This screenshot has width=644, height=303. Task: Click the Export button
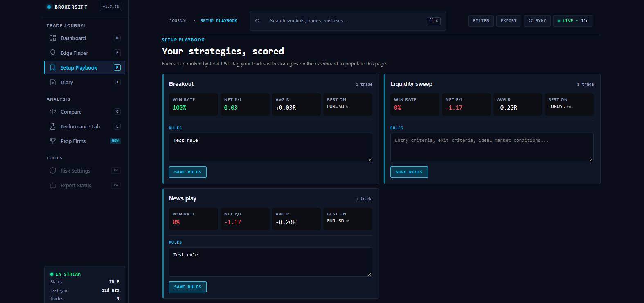[x=509, y=21]
